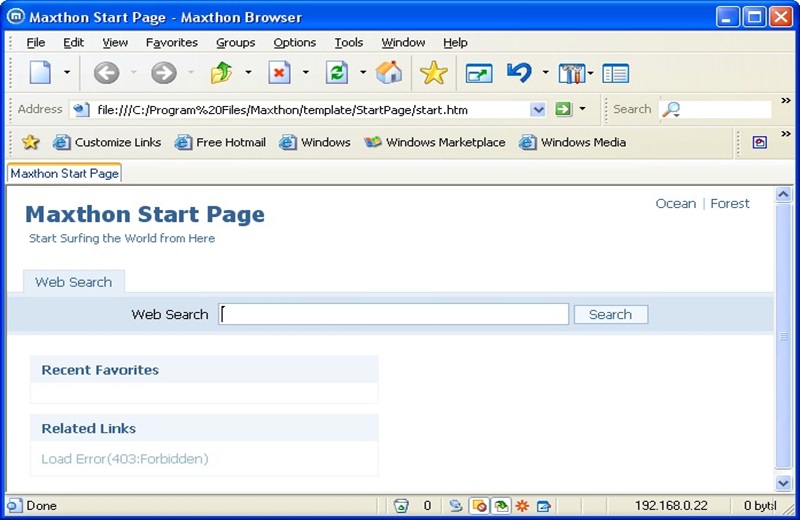
Task: Open the Groups menu
Action: click(236, 43)
